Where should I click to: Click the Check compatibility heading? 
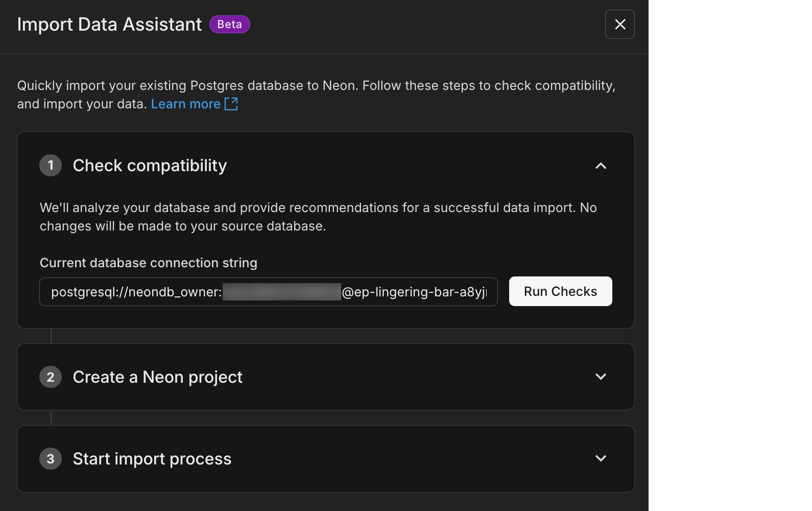point(150,166)
